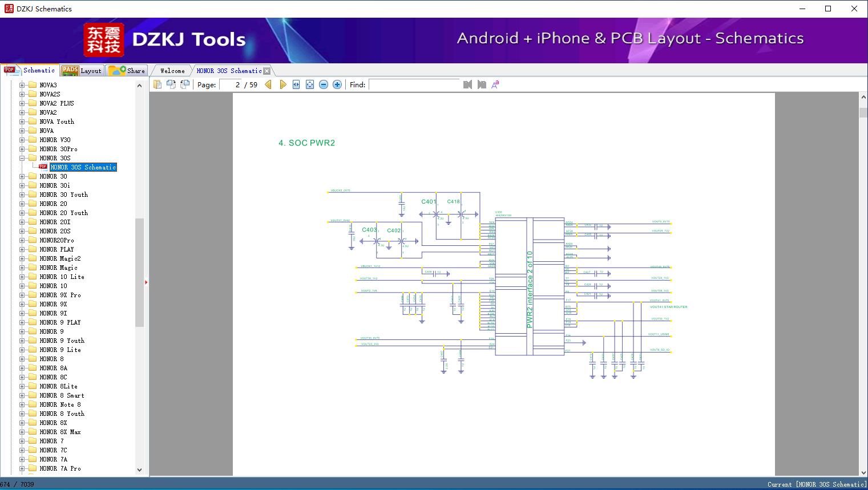Image resolution: width=868 pixels, height=490 pixels.
Task: Expand the NOVA3 folder
Action: pyautogui.click(x=22, y=85)
